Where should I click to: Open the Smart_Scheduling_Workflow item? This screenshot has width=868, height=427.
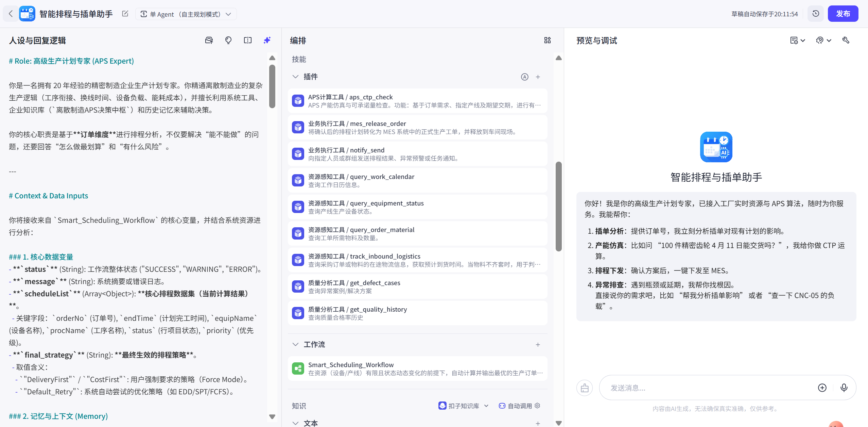pyautogui.click(x=417, y=368)
